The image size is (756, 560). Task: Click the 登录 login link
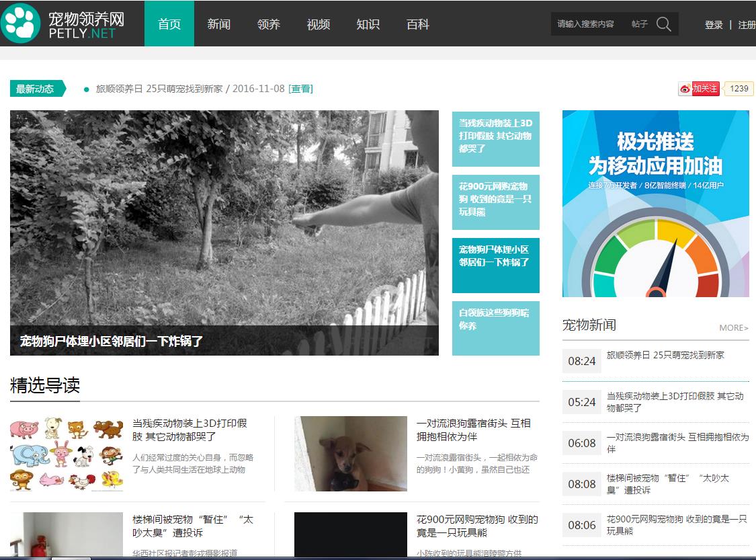pyautogui.click(x=714, y=25)
